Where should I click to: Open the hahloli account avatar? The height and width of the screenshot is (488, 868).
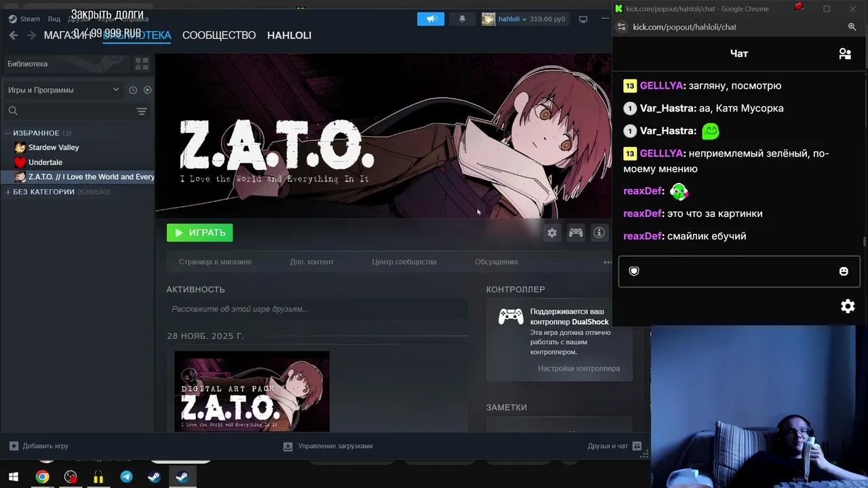(x=488, y=19)
